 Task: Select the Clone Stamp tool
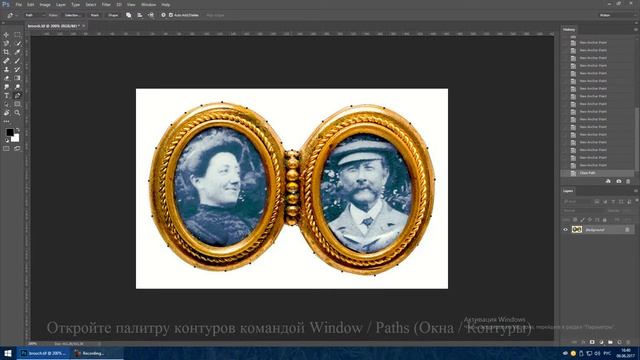[6, 69]
